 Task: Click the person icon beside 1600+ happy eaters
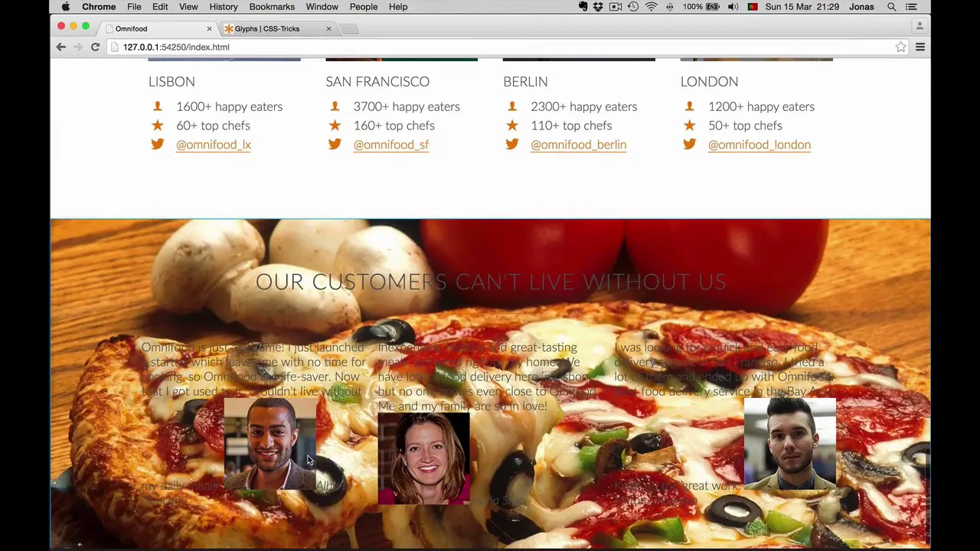157,106
